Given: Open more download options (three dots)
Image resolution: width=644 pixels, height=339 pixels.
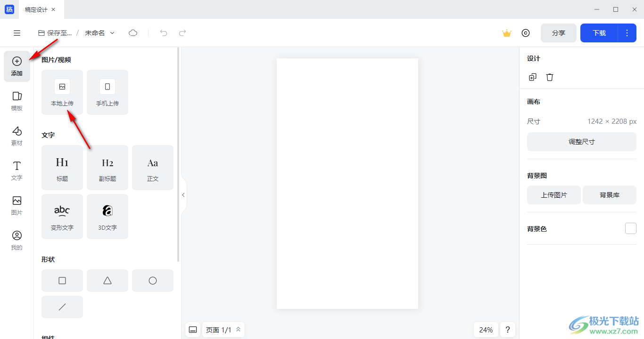Looking at the screenshot, I should (627, 33).
